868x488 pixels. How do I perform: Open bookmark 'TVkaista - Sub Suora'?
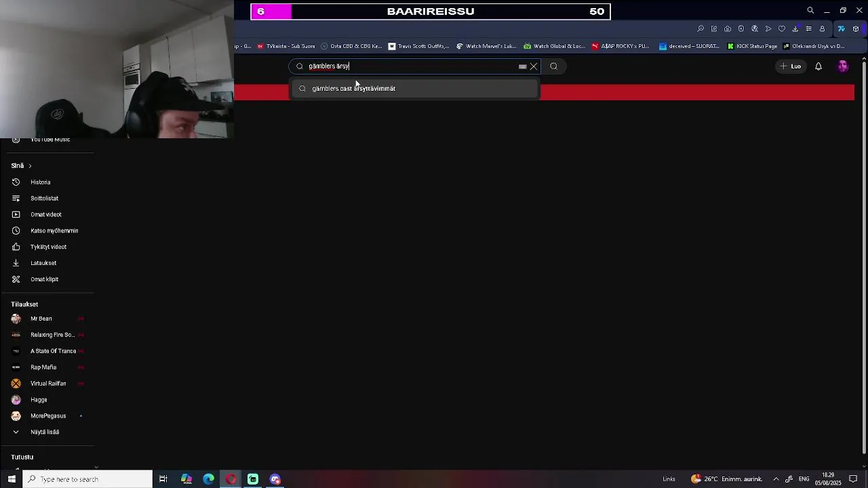click(x=286, y=46)
